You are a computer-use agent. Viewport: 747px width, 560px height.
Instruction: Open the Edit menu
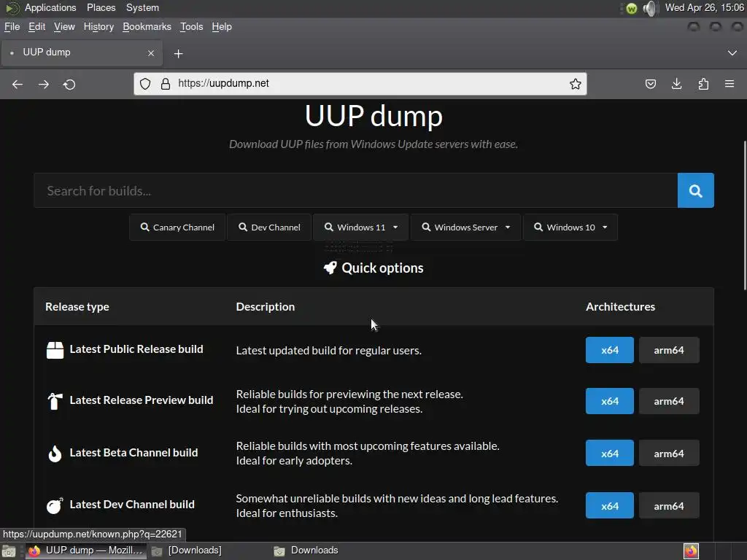pos(36,27)
